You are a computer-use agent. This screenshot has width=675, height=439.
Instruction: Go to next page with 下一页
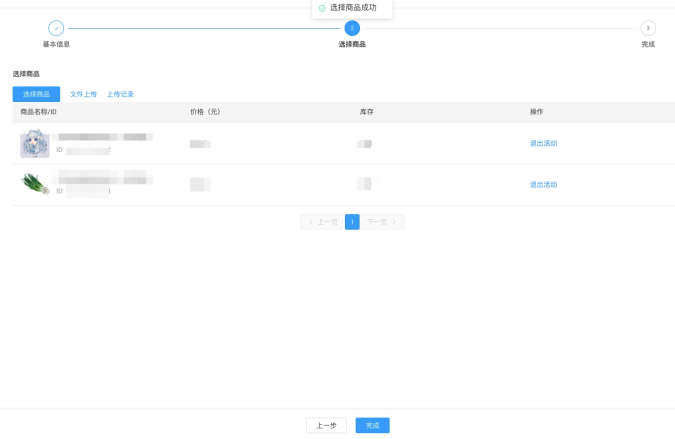click(383, 222)
